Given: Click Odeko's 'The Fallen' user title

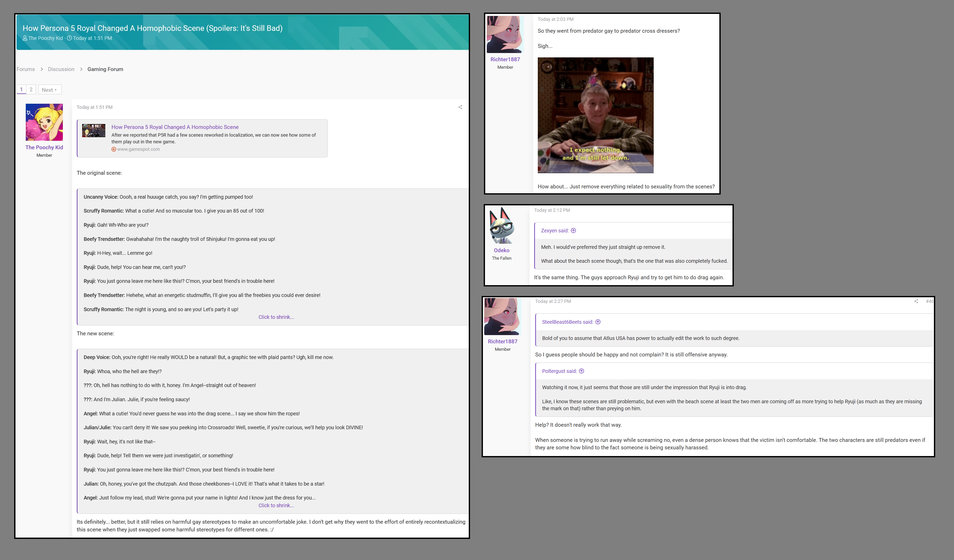Looking at the screenshot, I should point(502,258).
